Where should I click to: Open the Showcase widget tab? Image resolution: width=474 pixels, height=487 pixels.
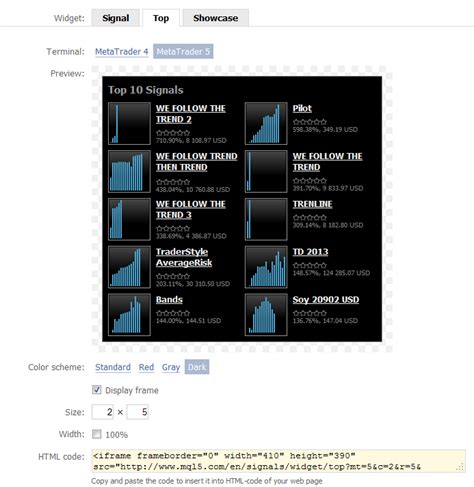tap(216, 18)
